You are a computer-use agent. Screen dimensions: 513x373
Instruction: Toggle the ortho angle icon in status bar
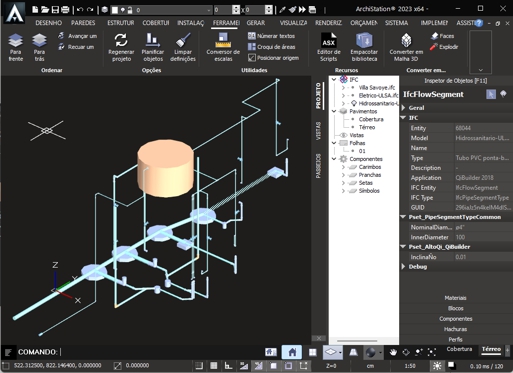tap(228, 366)
